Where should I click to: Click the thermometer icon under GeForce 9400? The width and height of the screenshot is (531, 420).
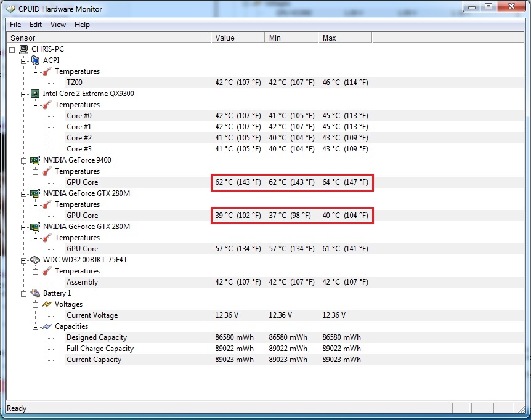[47, 171]
